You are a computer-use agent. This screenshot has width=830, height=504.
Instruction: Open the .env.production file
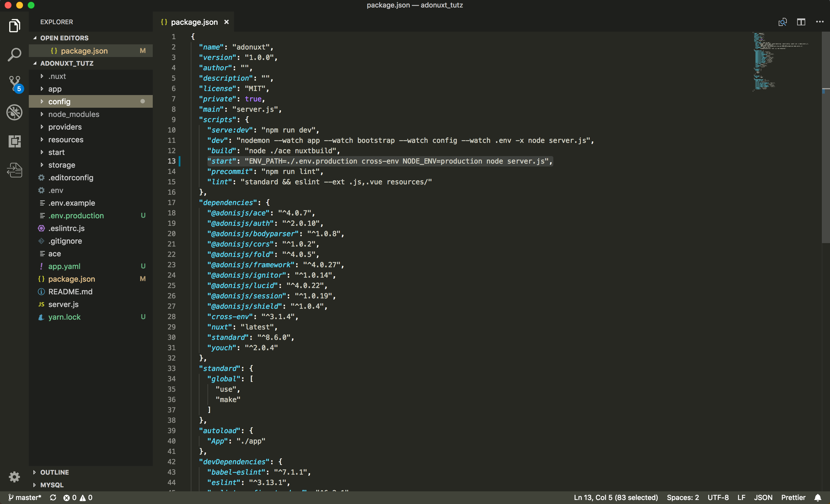click(90, 216)
